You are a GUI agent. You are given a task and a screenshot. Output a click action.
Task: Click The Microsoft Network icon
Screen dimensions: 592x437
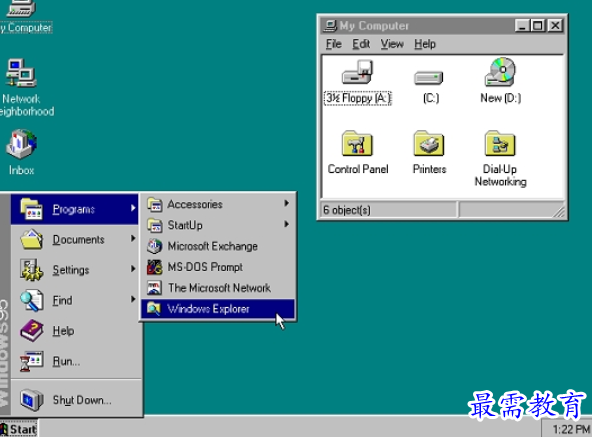pos(155,288)
